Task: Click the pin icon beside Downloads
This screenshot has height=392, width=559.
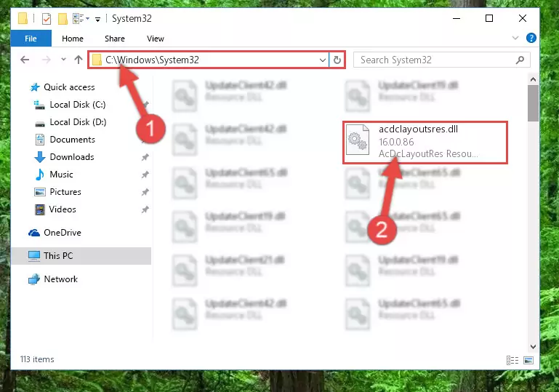Action: pos(145,157)
